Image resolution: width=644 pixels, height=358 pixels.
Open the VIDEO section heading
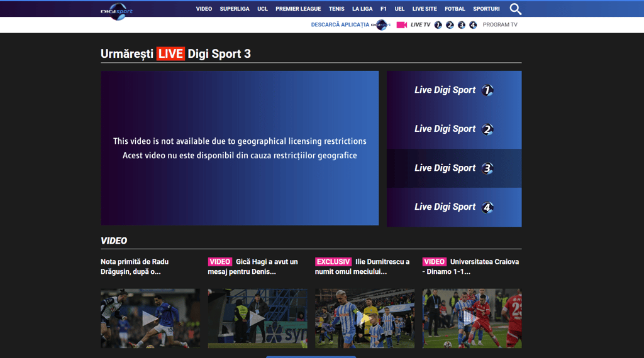point(114,241)
